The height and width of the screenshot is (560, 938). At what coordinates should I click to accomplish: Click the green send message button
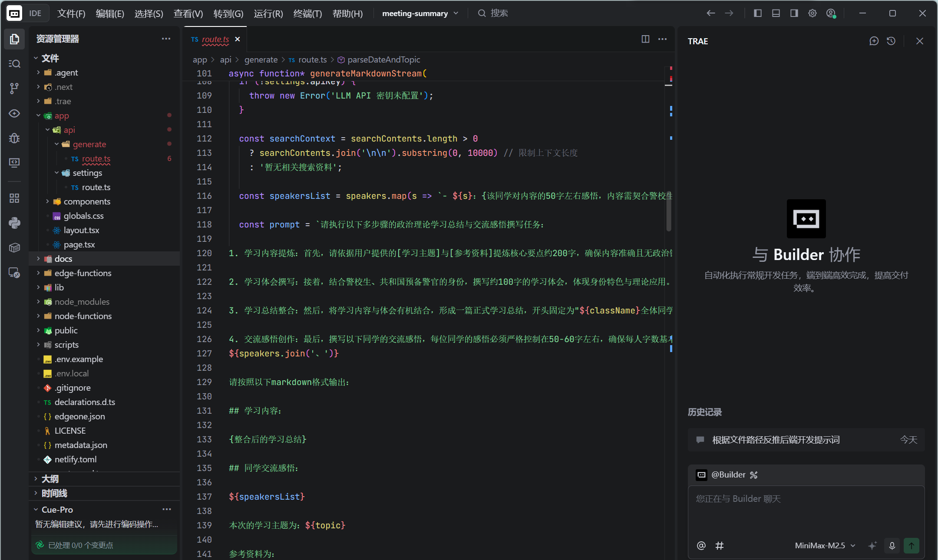click(x=912, y=546)
